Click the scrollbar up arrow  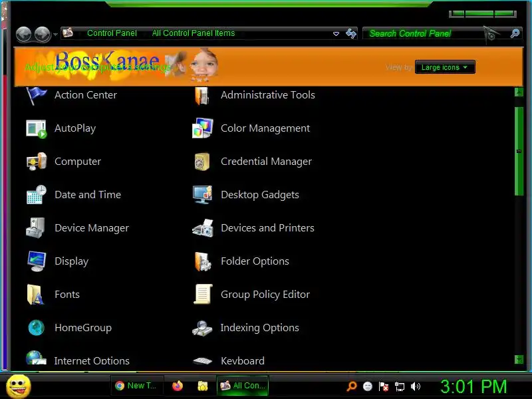point(519,92)
